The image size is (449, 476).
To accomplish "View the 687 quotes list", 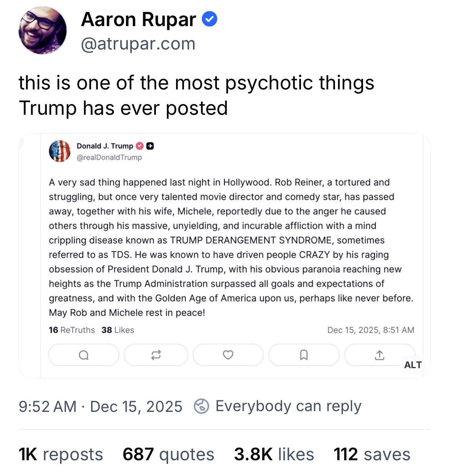I will (168, 455).
